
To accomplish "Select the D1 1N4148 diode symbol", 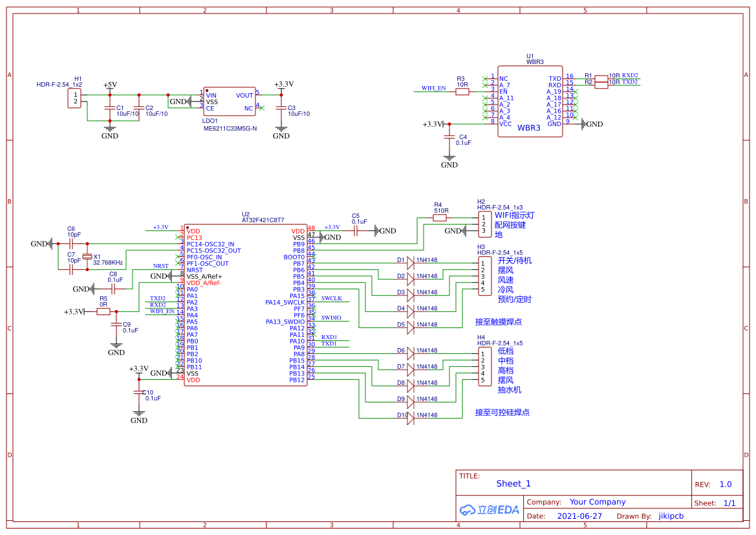I will coord(410,263).
